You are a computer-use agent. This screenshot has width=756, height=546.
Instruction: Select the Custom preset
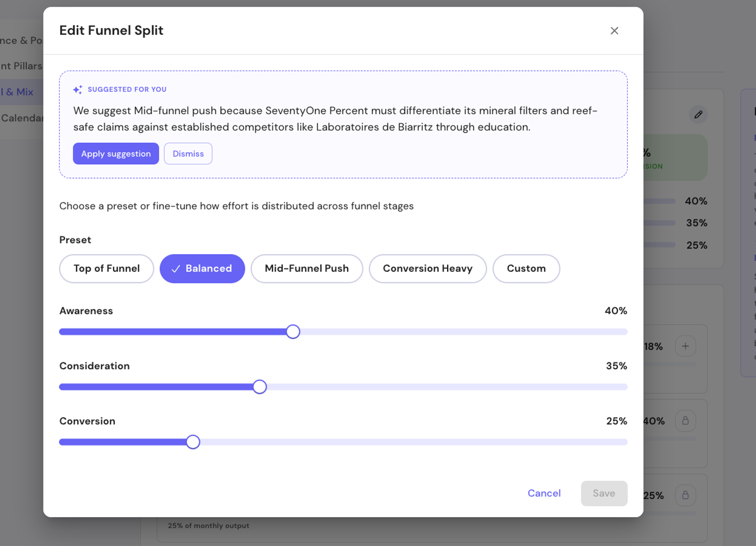pos(526,269)
